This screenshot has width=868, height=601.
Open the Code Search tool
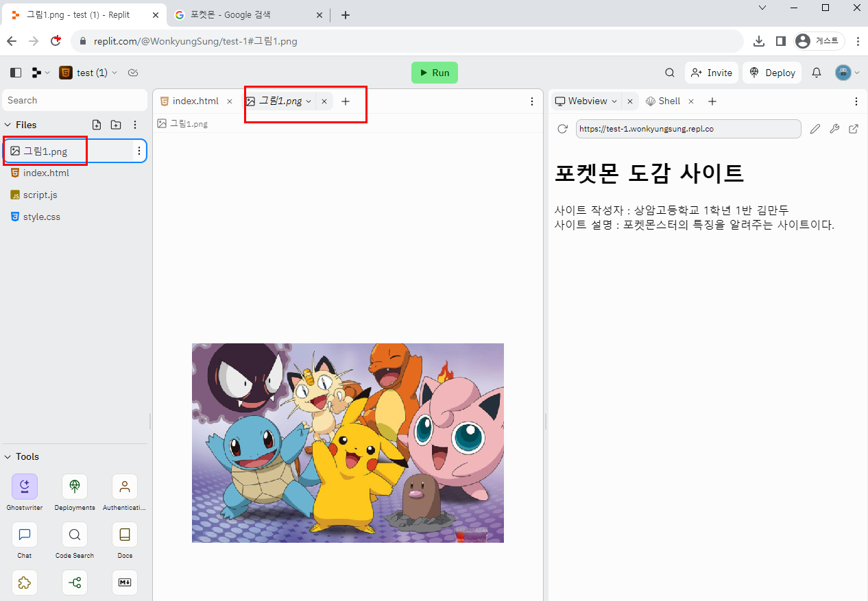point(75,540)
